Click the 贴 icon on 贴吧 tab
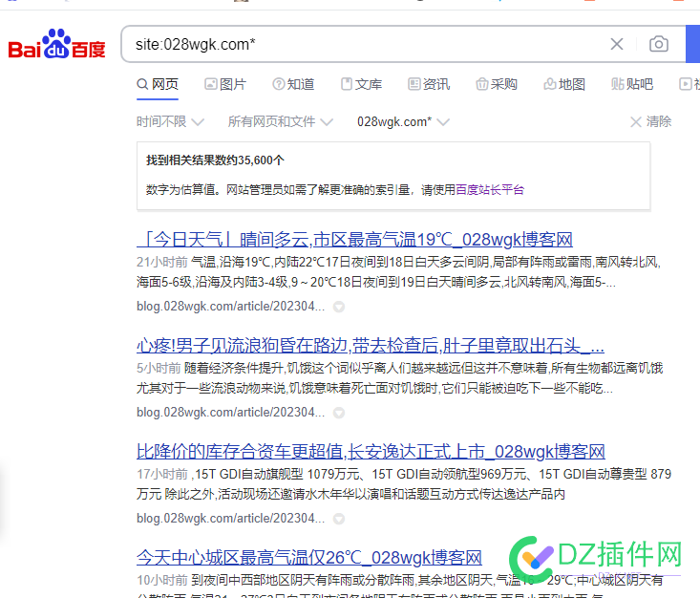 [x=618, y=84]
